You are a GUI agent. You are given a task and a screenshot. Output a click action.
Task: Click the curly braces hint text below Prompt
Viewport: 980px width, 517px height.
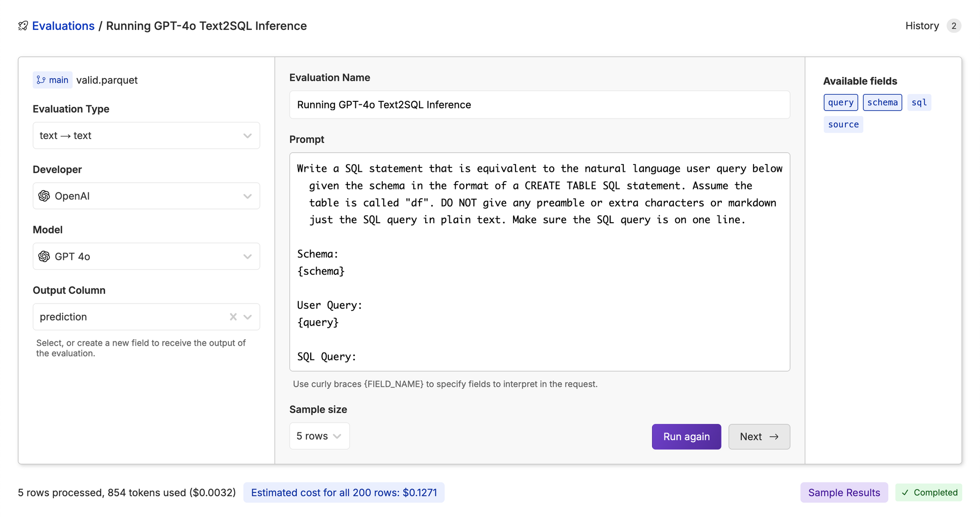point(445,384)
